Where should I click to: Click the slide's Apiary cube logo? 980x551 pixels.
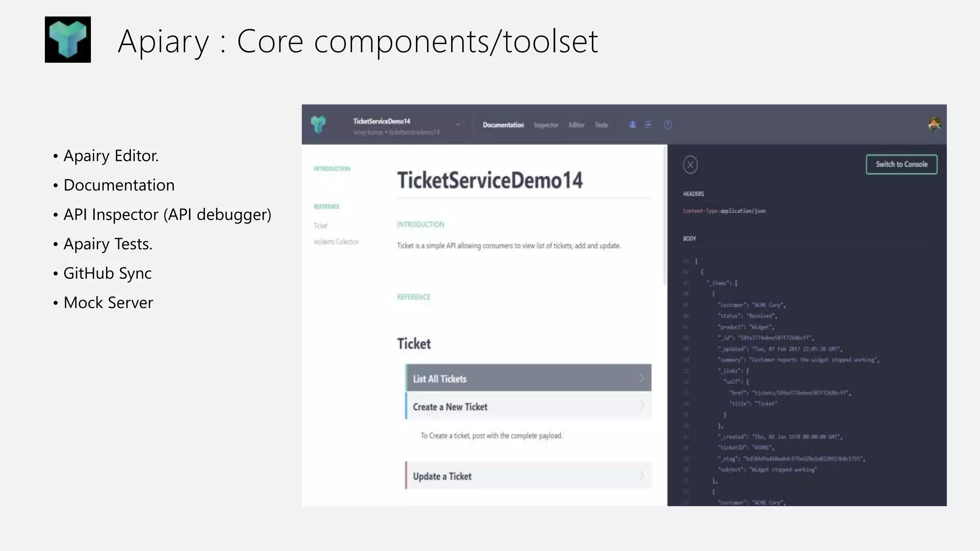[x=68, y=40]
